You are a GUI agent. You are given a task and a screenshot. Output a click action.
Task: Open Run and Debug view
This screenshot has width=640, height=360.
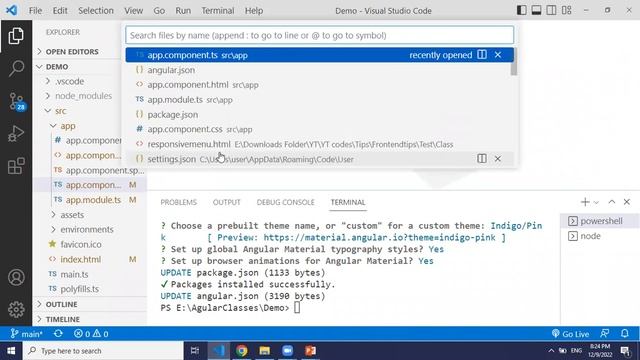16,133
